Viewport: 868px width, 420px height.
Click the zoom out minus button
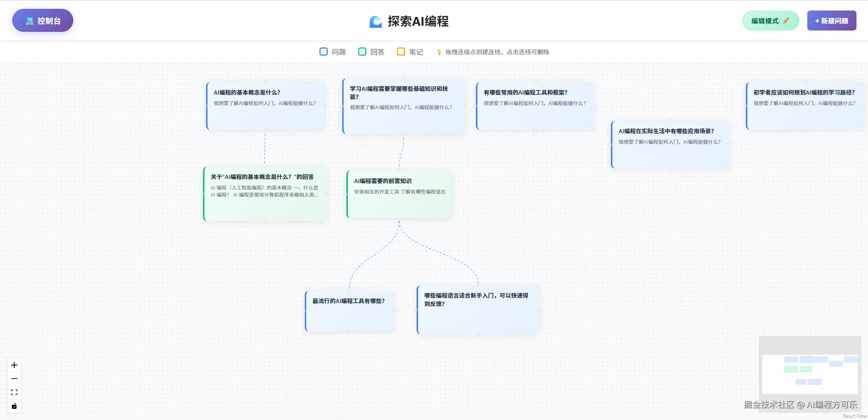14,379
